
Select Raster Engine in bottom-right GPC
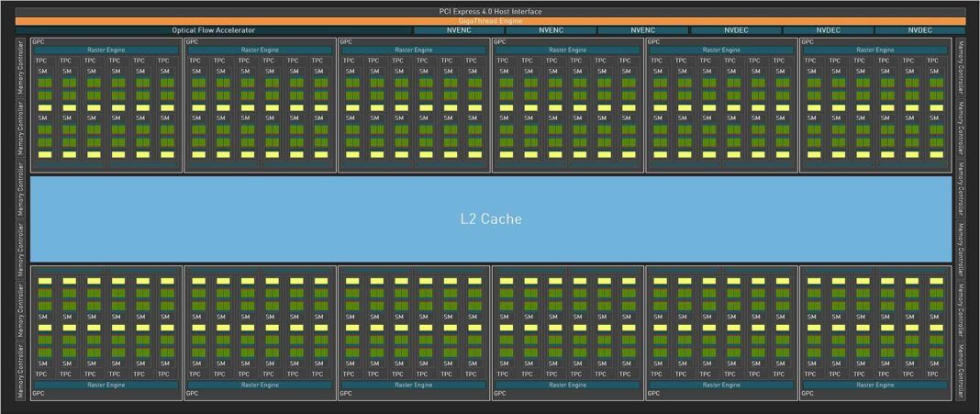(x=875, y=385)
